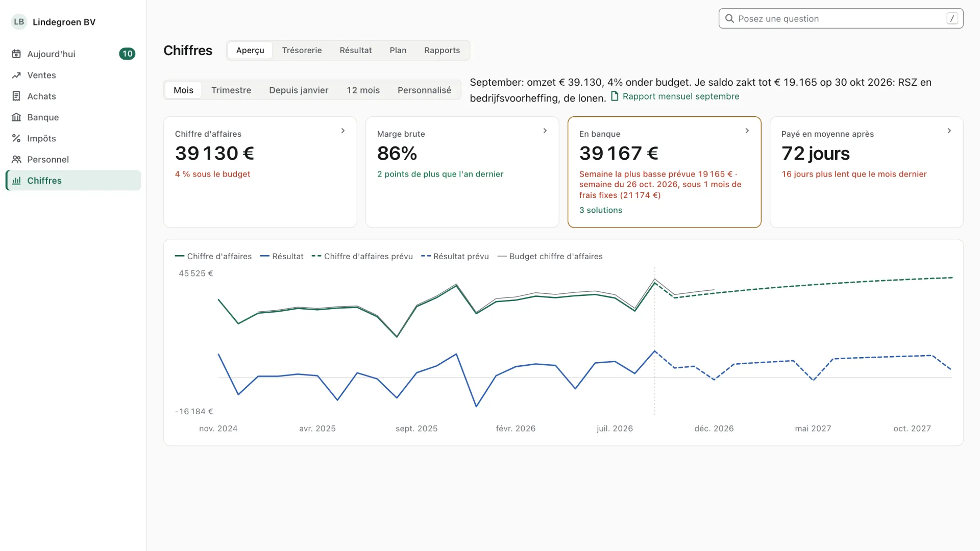Image resolution: width=980 pixels, height=551 pixels.
Task: Switch to the Trésorerie tab
Action: pyautogui.click(x=302, y=51)
